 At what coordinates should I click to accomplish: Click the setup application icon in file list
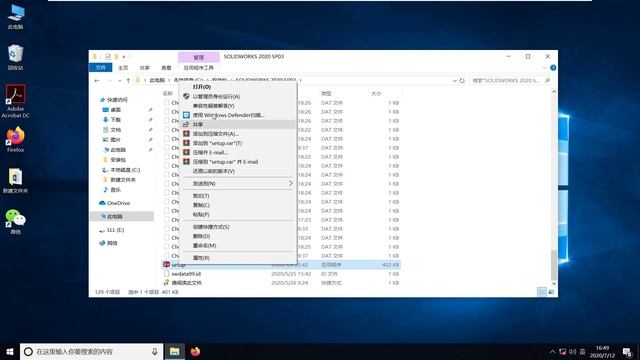[x=166, y=264]
